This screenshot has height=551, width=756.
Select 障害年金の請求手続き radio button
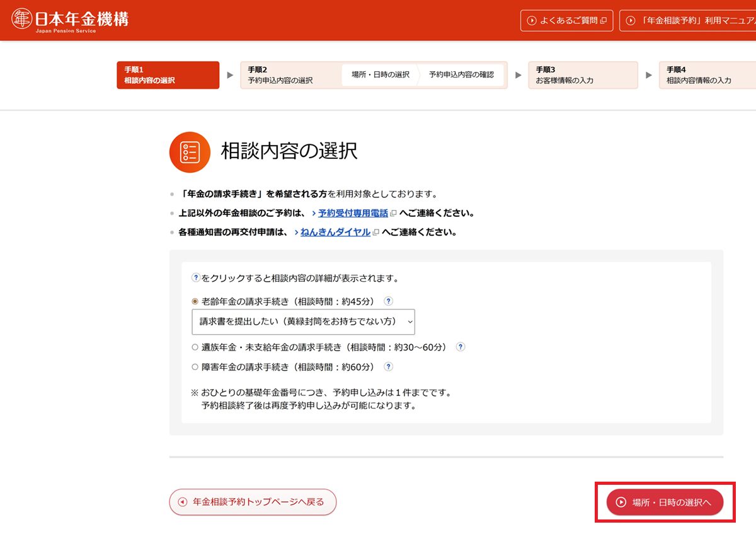[x=195, y=366]
